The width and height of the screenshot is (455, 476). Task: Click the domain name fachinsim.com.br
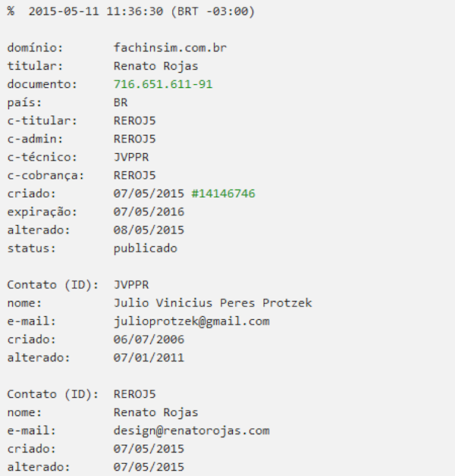(x=170, y=48)
